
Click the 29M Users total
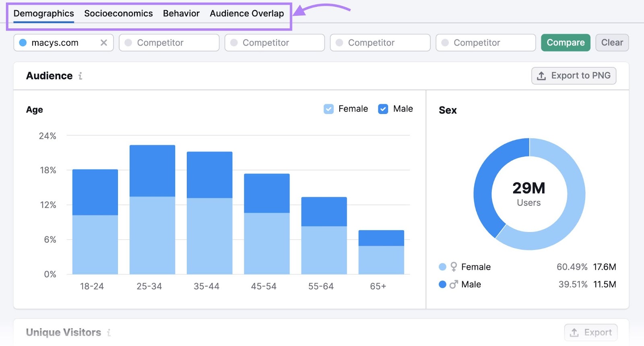[529, 193]
